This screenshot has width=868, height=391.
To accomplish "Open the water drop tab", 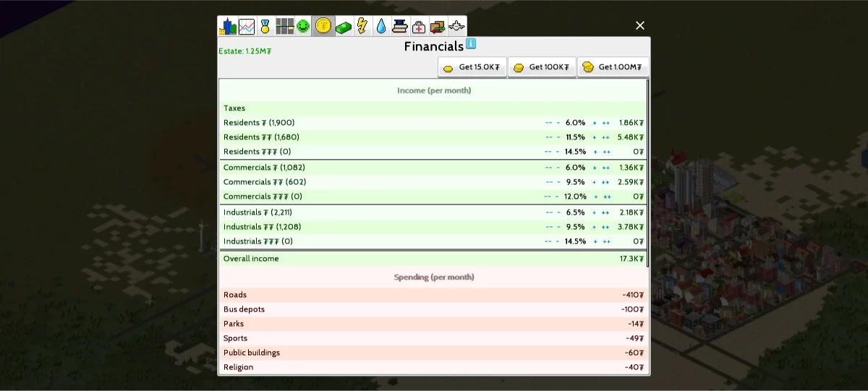I will 381,27.
